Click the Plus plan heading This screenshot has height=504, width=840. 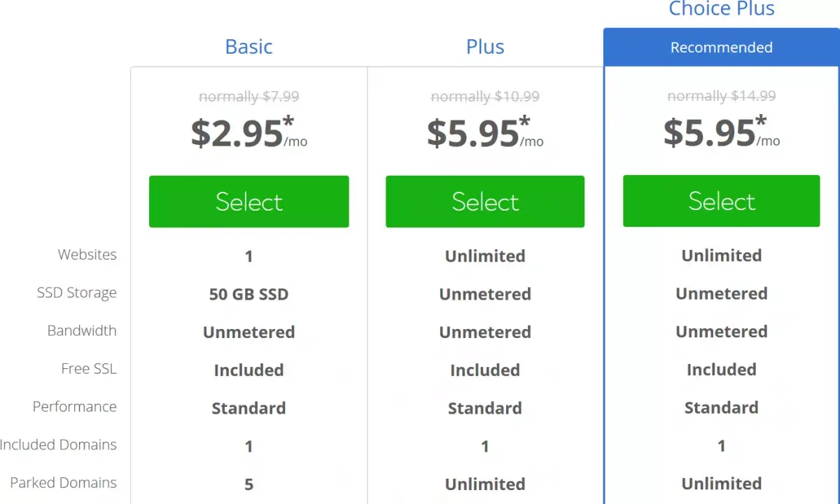pyautogui.click(x=485, y=47)
